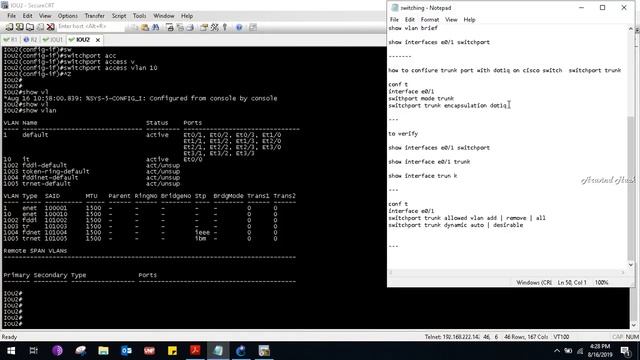Open SecureCRT Session Manager toolbar icon

pos(9,27)
